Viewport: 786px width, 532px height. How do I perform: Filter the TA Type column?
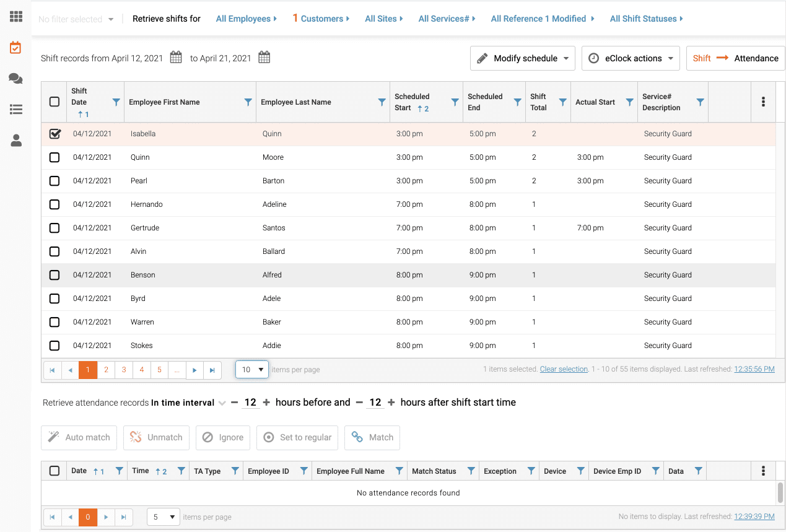click(235, 471)
